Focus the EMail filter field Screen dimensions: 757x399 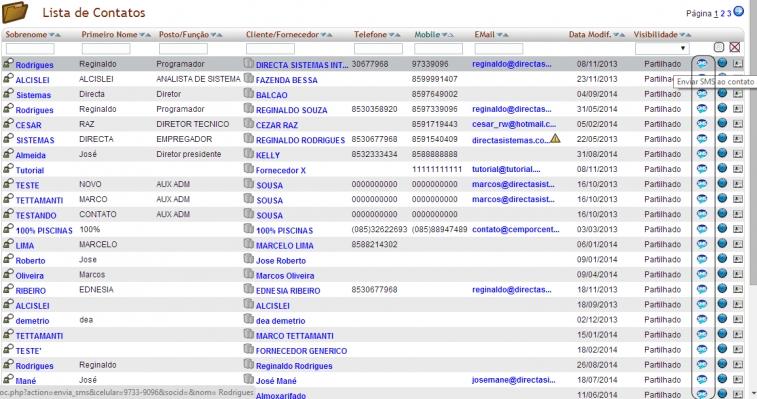[499, 49]
